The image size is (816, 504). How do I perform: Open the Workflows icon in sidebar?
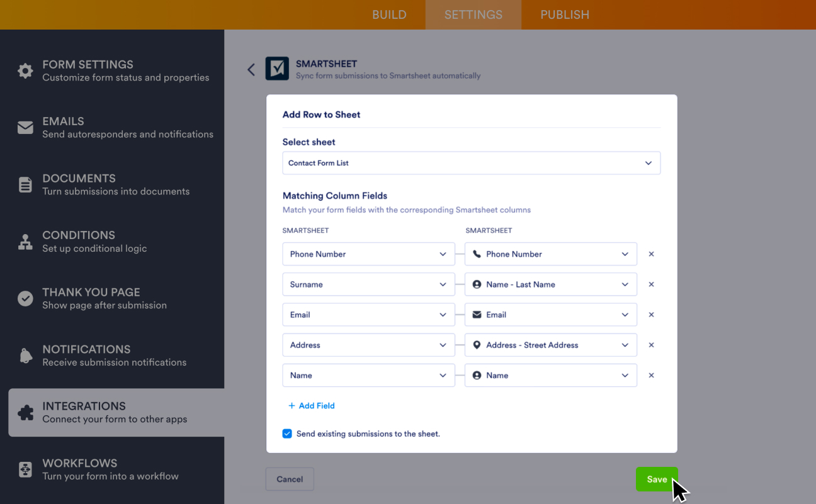pos(25,469)
